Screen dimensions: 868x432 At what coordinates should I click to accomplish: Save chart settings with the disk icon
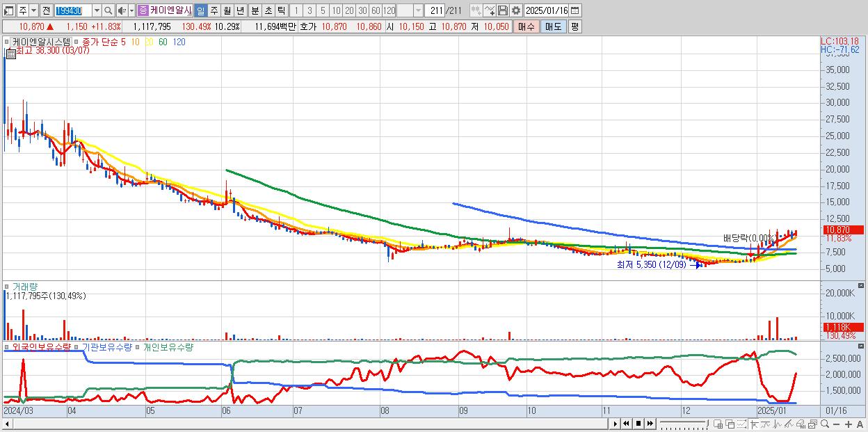pyautogui.click(x=502, y=10)
